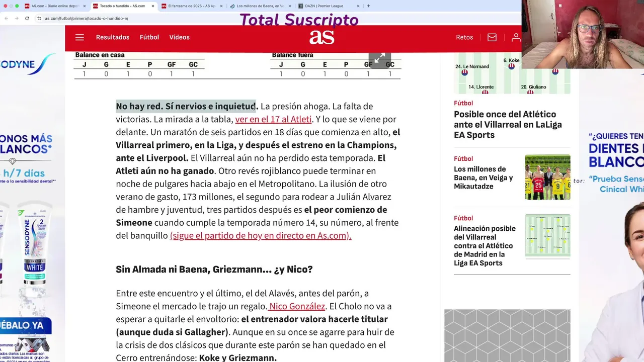Reload the page
This screenshot has width=644, height=362.
[x=27, y=18]
